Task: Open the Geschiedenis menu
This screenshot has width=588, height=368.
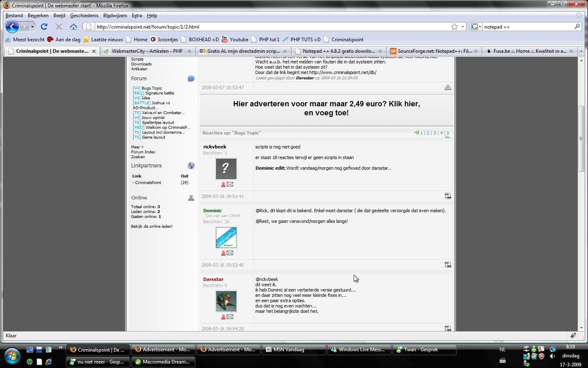Action: 84,16
